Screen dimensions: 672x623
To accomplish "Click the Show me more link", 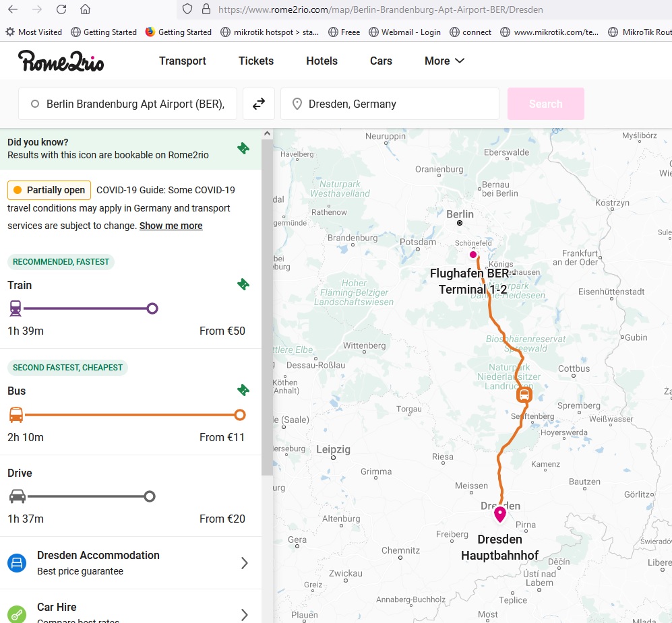I will [x=171, y=226].
